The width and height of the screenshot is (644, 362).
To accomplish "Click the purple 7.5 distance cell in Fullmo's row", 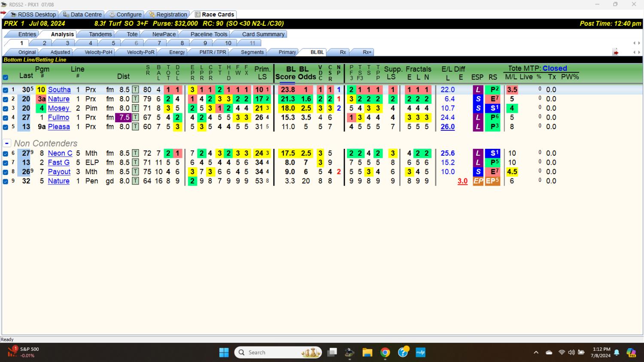I will (124, 118).
